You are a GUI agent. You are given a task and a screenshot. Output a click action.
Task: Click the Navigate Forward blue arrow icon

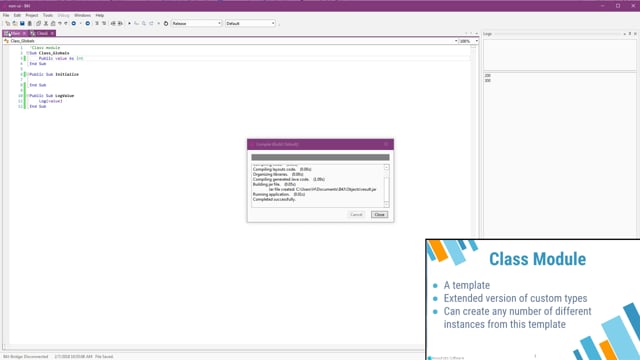[x=87, y=24]
